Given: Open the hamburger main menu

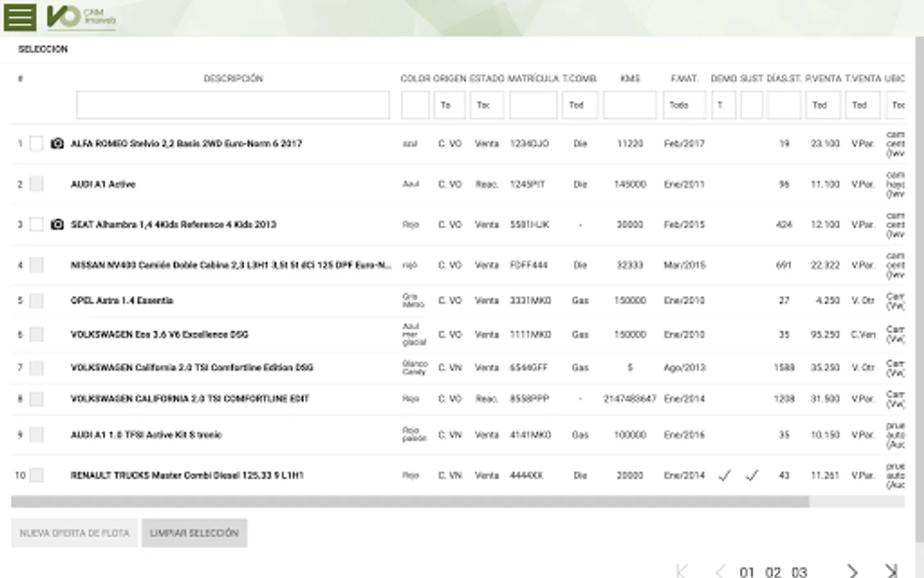Looking at the screenshot, I should pyautogui.click(x=20, y=17).
